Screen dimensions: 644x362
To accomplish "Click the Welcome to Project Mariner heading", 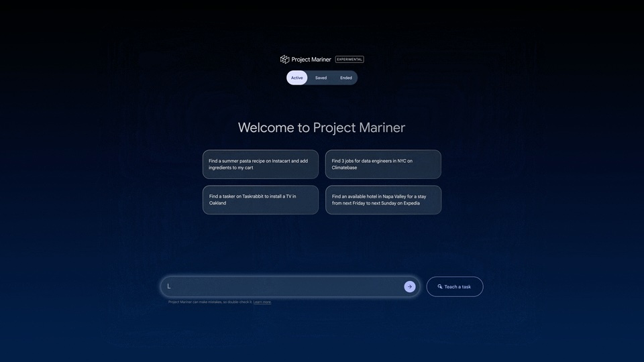I will point(321,127).
